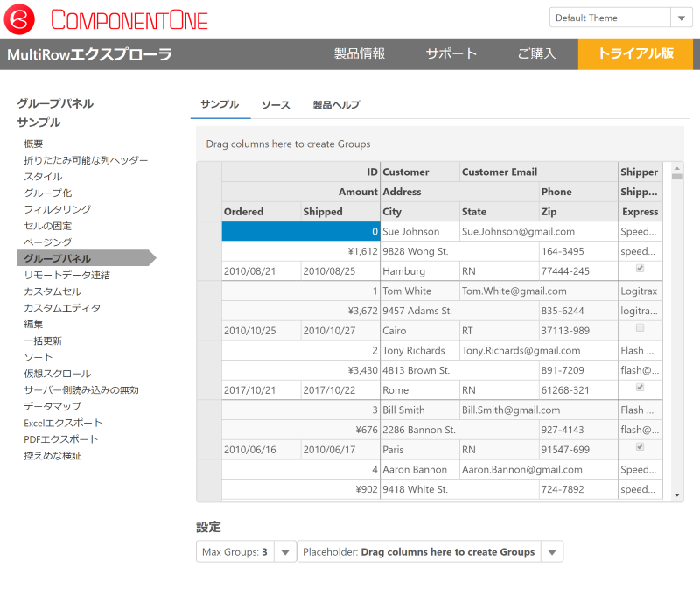Image resolution: width=700 pixels, height=589 pixels.
Task: Open the Excelエクスポート sample
Action: [63, 423]
